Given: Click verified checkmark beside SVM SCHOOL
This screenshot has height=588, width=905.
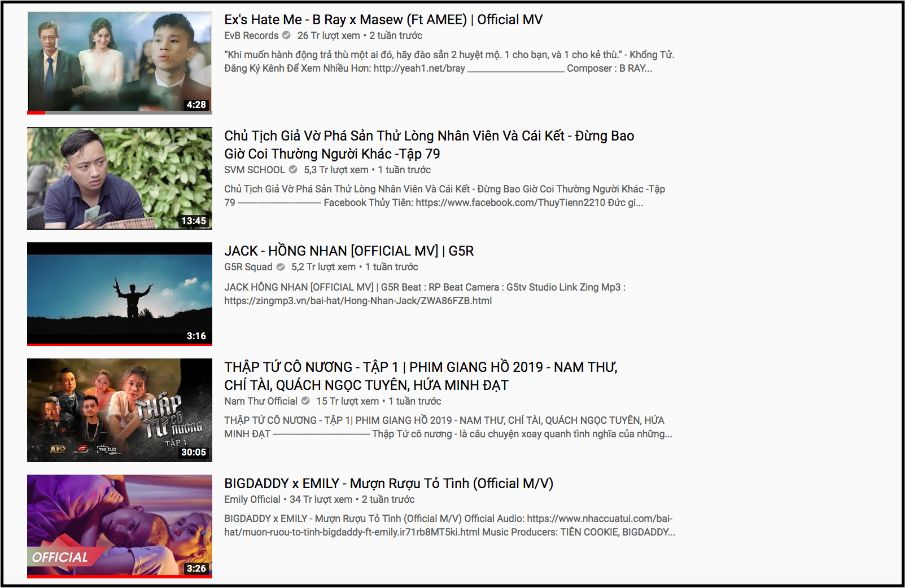Looking at the screenshot, I should coord(293,170).
